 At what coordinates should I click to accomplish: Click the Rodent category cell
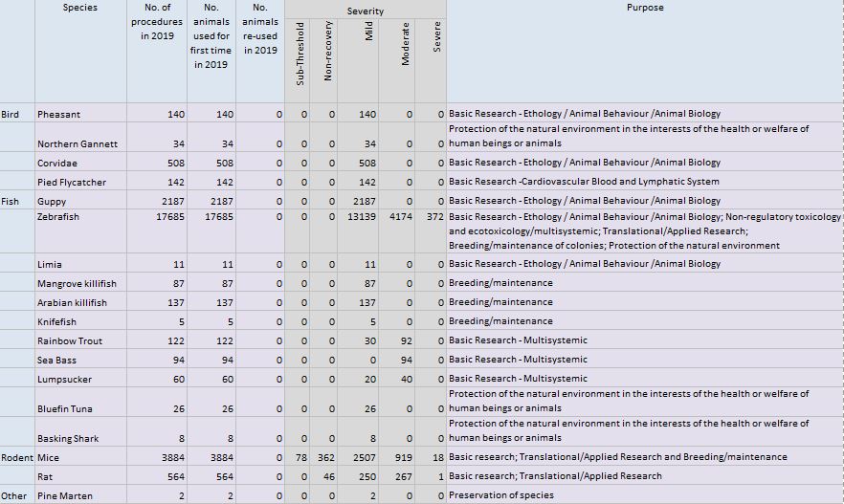point(16,457)
